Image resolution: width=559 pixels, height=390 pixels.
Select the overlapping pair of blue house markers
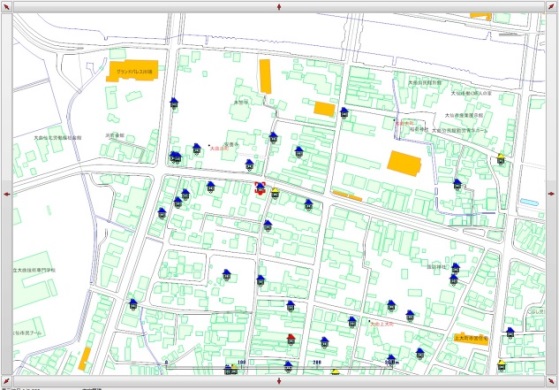point(175,157)
